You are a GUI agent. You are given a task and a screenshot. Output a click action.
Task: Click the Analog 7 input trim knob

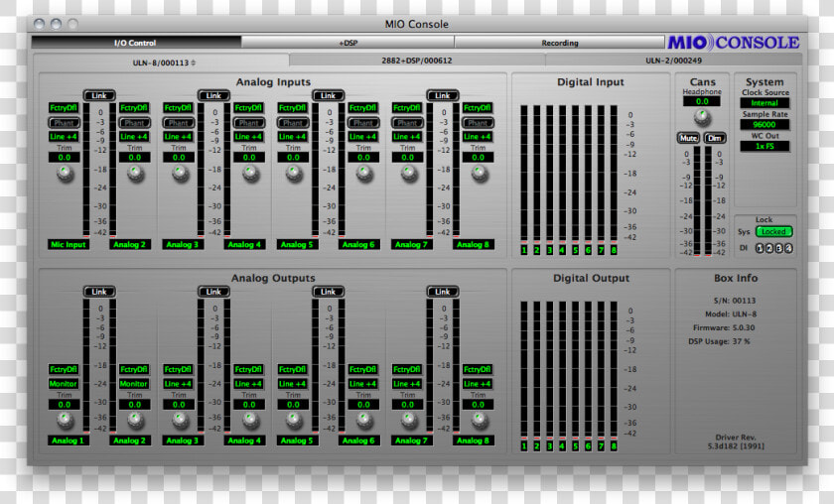coord(408,174)
